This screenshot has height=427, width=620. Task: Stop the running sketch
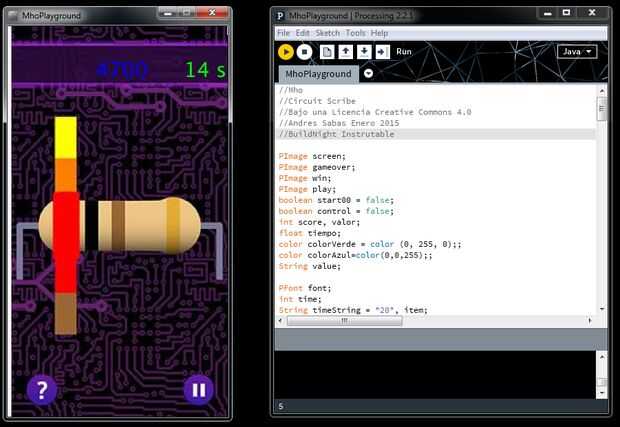pyautogui.click(x=304, y=52)
